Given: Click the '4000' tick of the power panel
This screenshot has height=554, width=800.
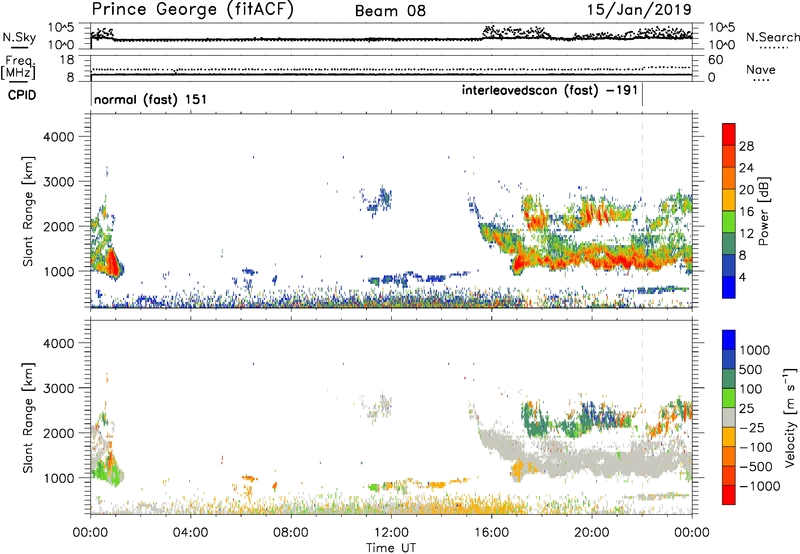Looking at the screenshot, I should coord(58,137).
